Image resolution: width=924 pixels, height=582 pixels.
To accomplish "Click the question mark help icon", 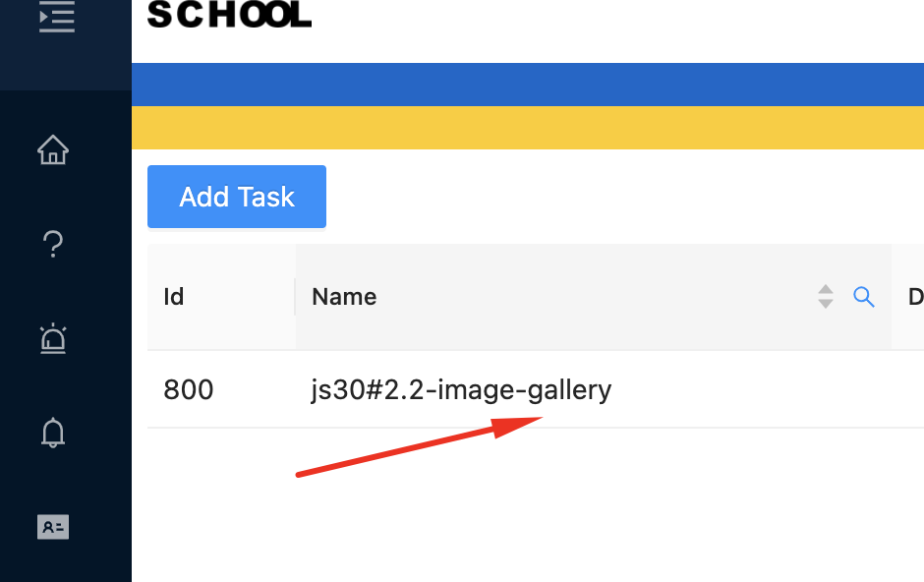I will point(53,244).
